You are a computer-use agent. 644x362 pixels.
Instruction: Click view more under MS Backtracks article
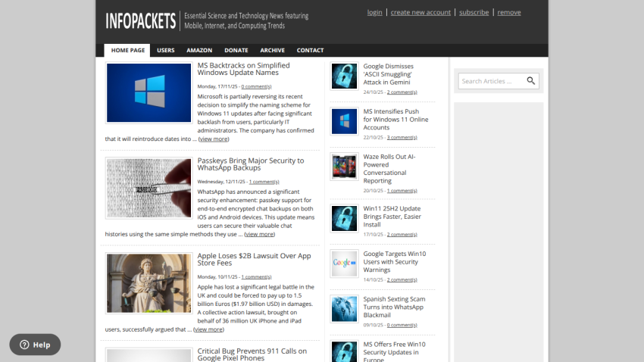click(214, 139)
